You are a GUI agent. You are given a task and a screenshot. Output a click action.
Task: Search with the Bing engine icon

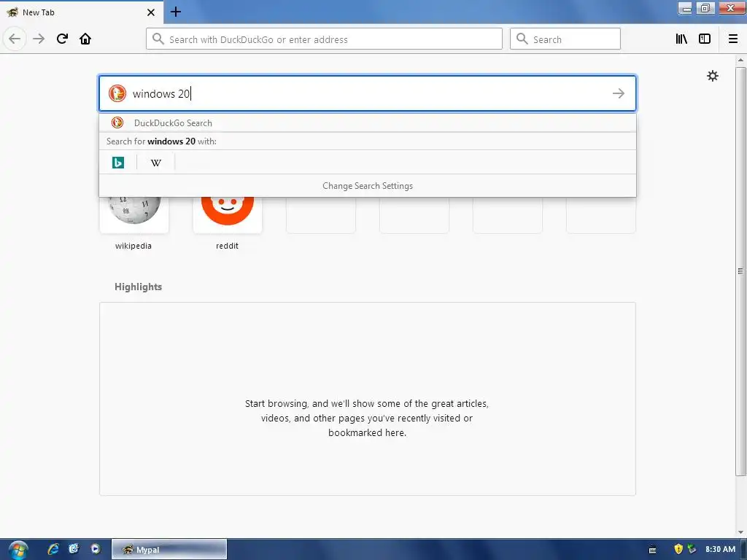click(x=117, y=163)
